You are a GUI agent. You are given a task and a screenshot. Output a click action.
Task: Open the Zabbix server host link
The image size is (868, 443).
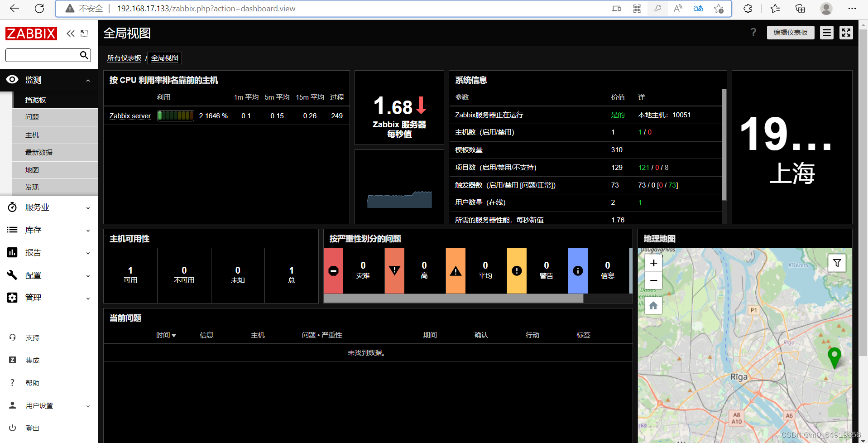point(130,116)
